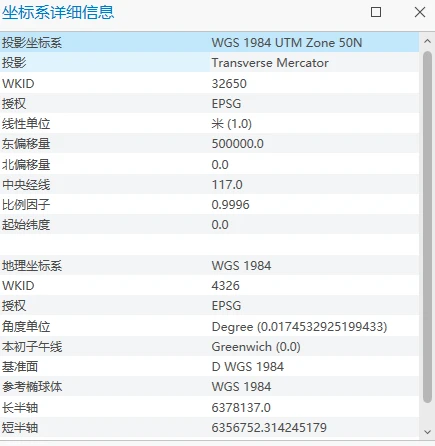This screenshot has width=435, height=446.
Task: Click the 东偏移量 500000.0 value
Action: pos(238,144)
